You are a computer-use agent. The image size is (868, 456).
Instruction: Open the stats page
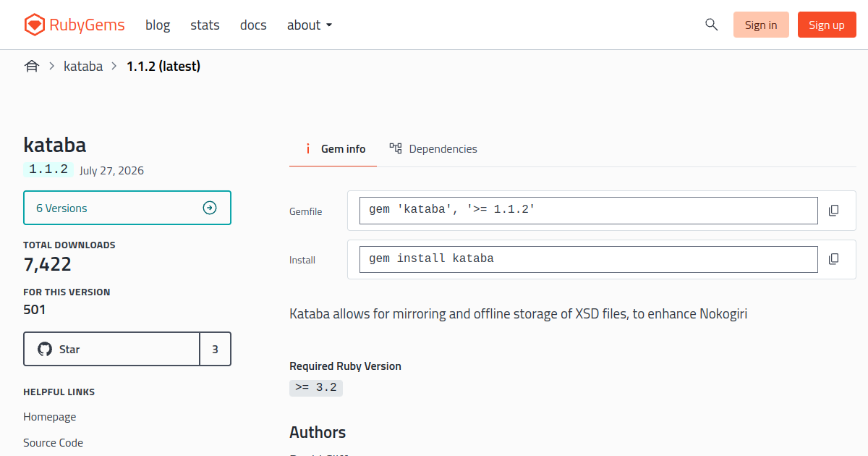205,25
